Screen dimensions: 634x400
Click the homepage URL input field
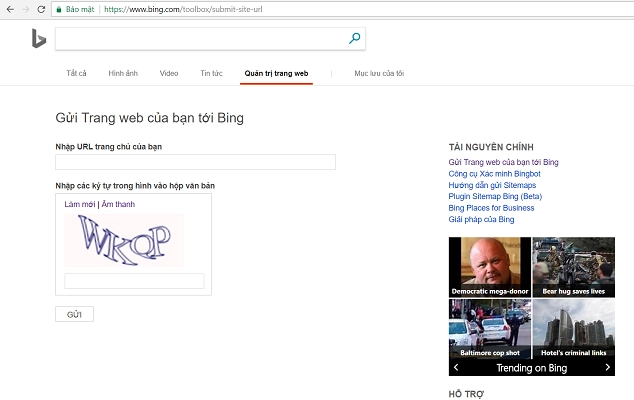click(195, 162)
